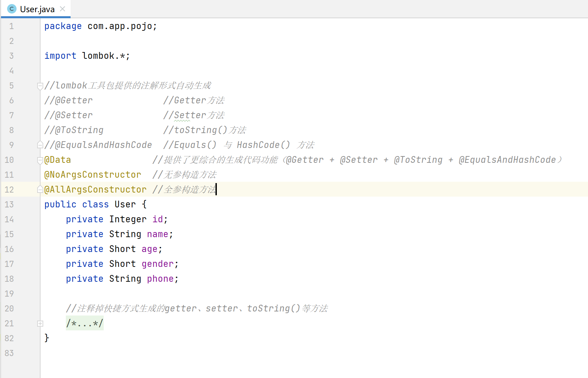Click the @AllArgsConstructor annotation
The height and width of the screenshot is (378, 588).
click(95, 190)
